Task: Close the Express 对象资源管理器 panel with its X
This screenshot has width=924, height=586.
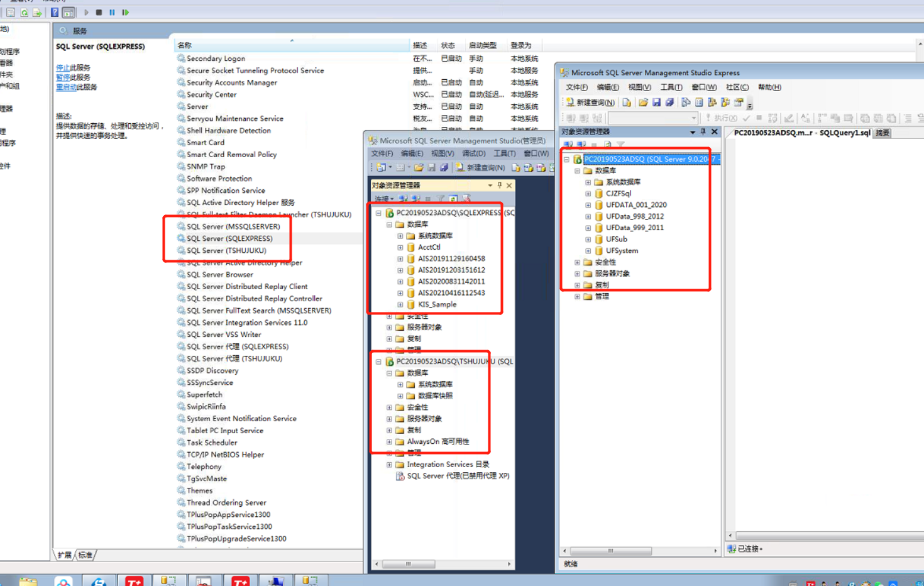Action: (714, 131)
